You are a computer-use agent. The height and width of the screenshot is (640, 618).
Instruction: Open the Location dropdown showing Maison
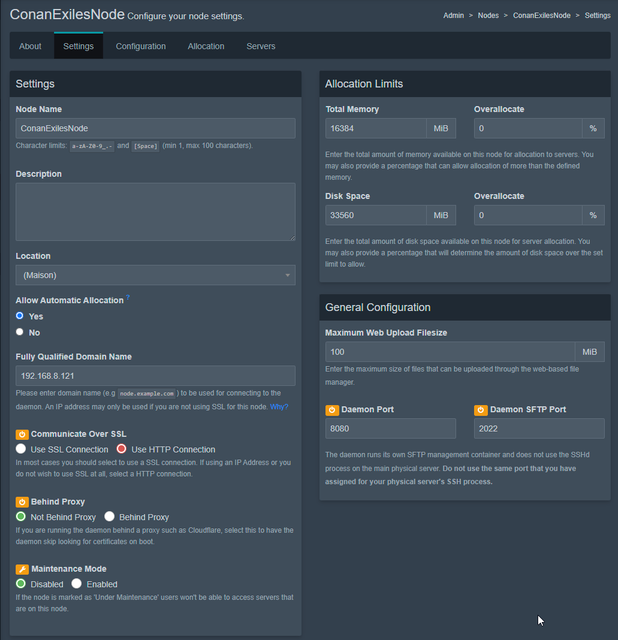tap(156, 275)
